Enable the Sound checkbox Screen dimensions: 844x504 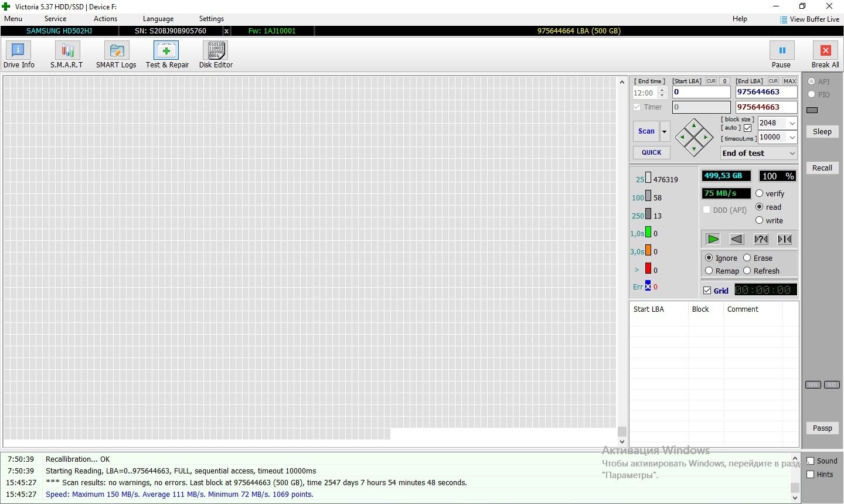click(x=810, y=461)
